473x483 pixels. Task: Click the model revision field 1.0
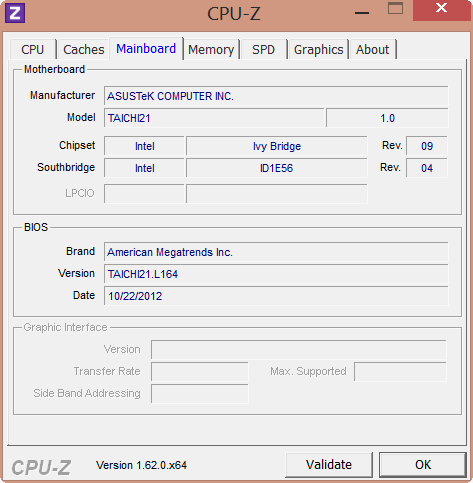tap(387, 118)
